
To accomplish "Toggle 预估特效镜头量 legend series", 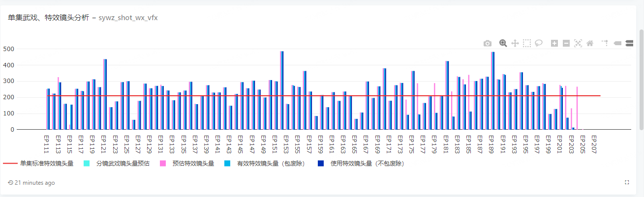I will 186,163.
